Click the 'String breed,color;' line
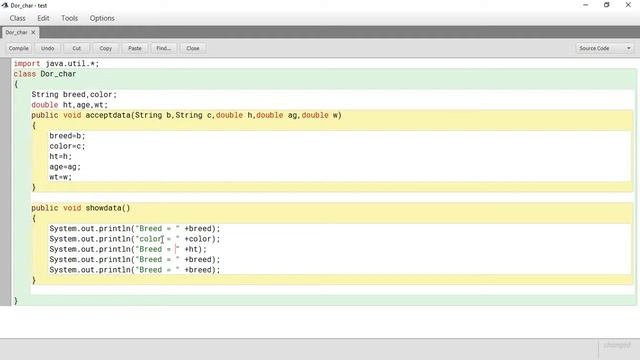Image resolution: width=640 pixels, height=360 pixels. [74, 95]
